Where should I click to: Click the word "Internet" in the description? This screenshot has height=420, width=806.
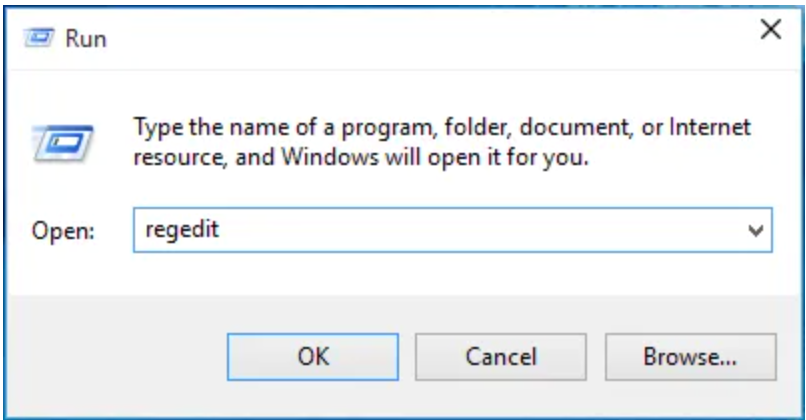coord(710,126)
